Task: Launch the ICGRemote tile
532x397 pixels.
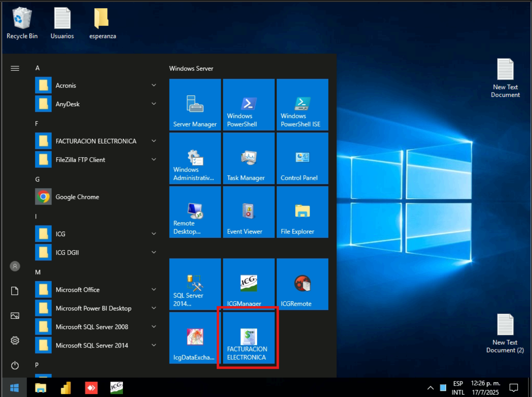Action: point(302,284)
